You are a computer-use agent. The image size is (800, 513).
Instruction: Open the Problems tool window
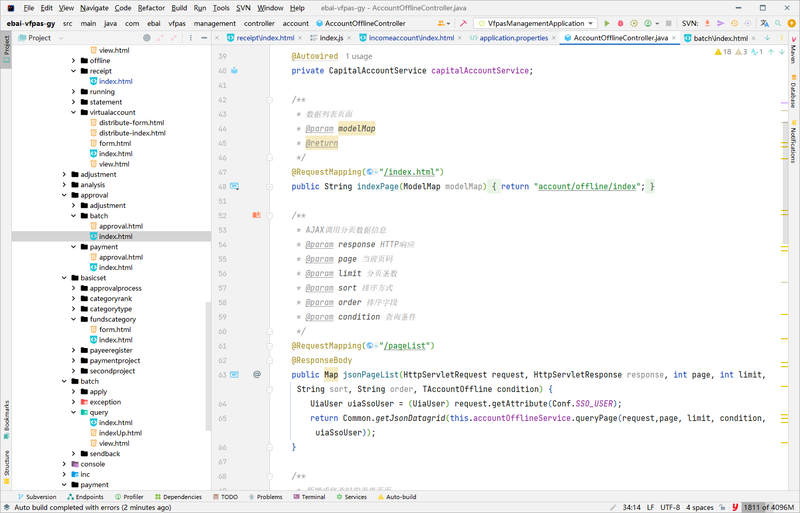(268, 496)
